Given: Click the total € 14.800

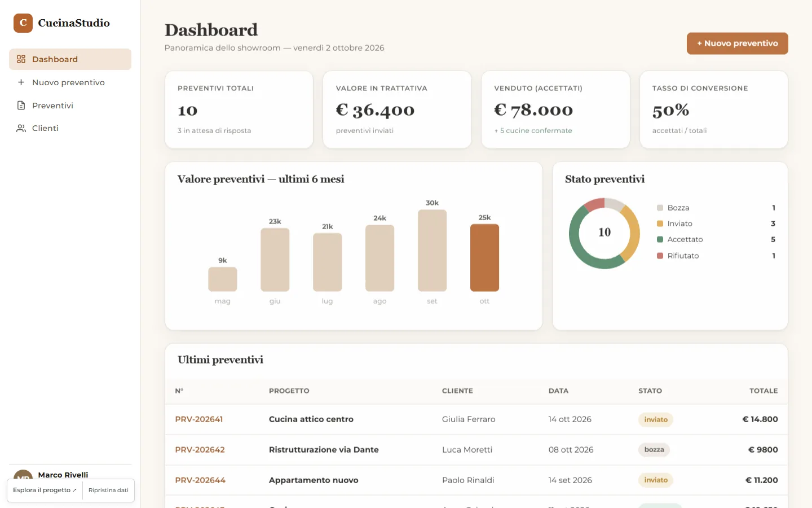Looking at the screenshot, I should pos(760,419).
